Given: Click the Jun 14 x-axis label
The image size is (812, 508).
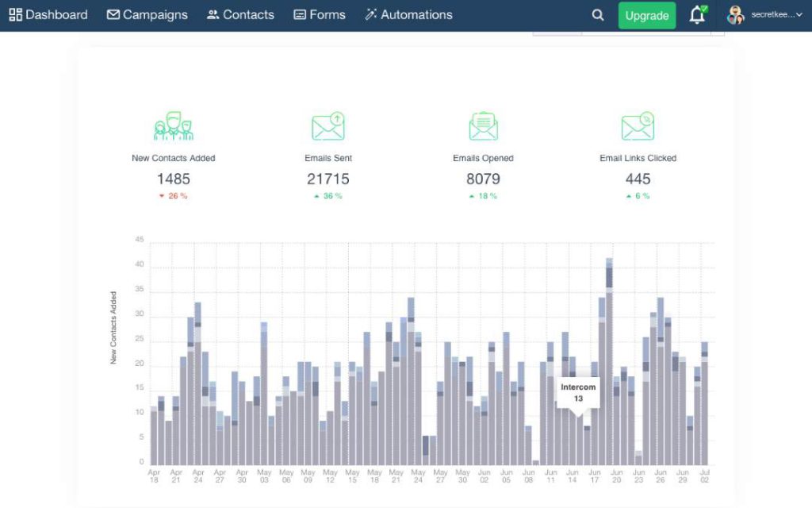Looking at the screenshot, I should point(573,476).
